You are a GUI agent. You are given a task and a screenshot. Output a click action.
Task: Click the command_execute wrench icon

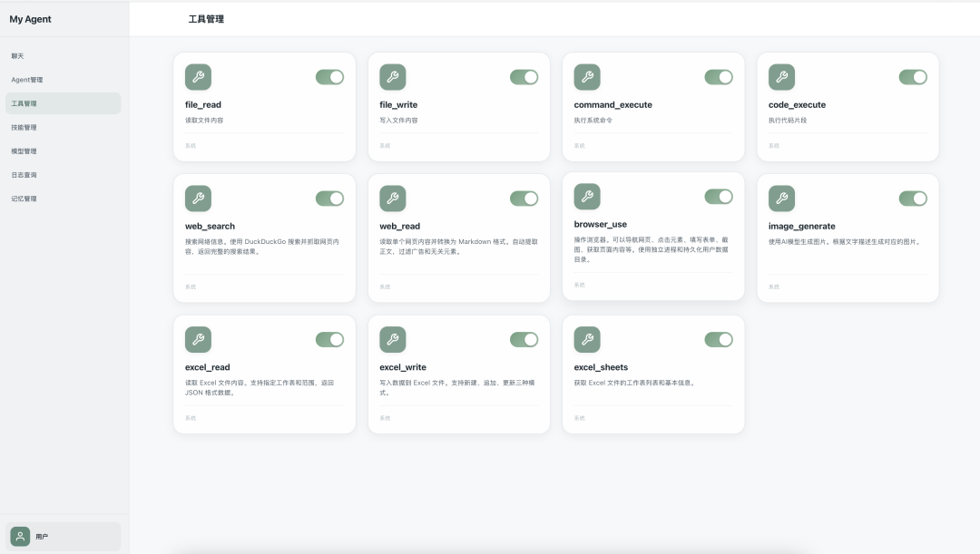point(587,77)
